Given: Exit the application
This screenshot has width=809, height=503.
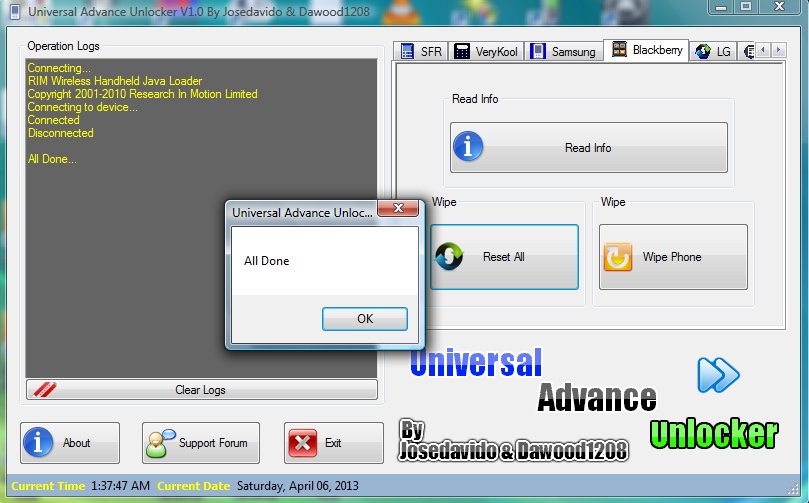Looking at the screenshot, I should point(333,443).
